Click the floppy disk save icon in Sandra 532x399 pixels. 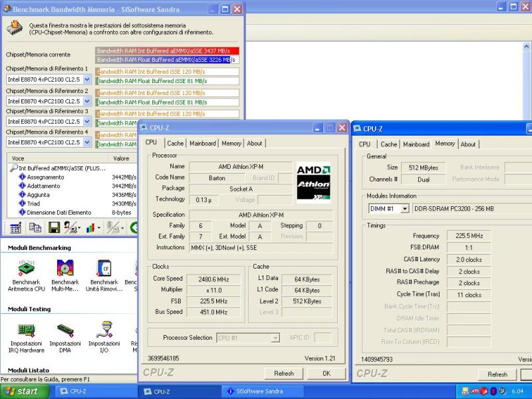54,227
